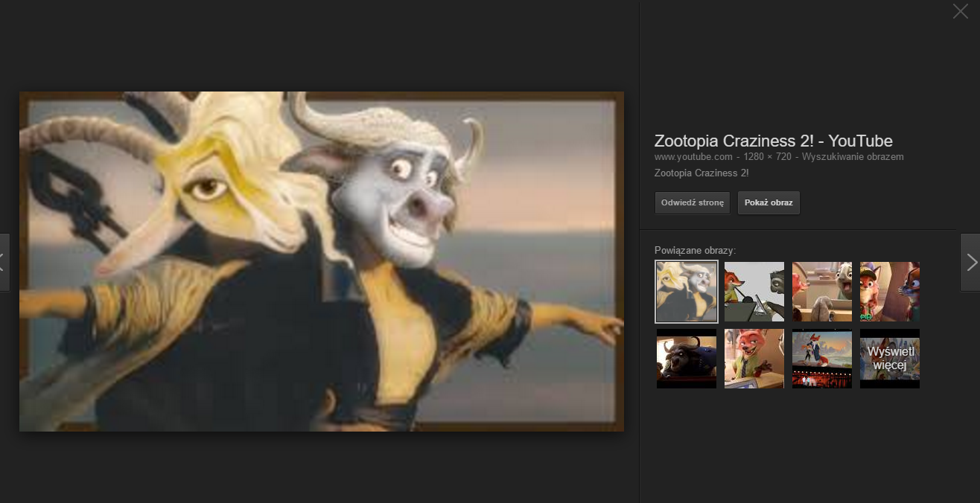Screen dimensions: 980x503
Task: Click the Powiązane obrazy label
Action: (695, 250)
